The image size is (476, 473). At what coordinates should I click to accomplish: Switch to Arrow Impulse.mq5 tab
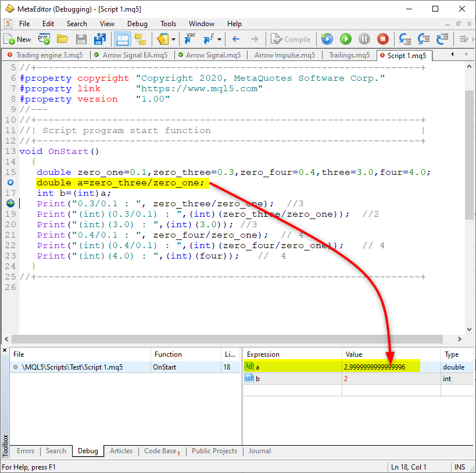tap(285, 55)
